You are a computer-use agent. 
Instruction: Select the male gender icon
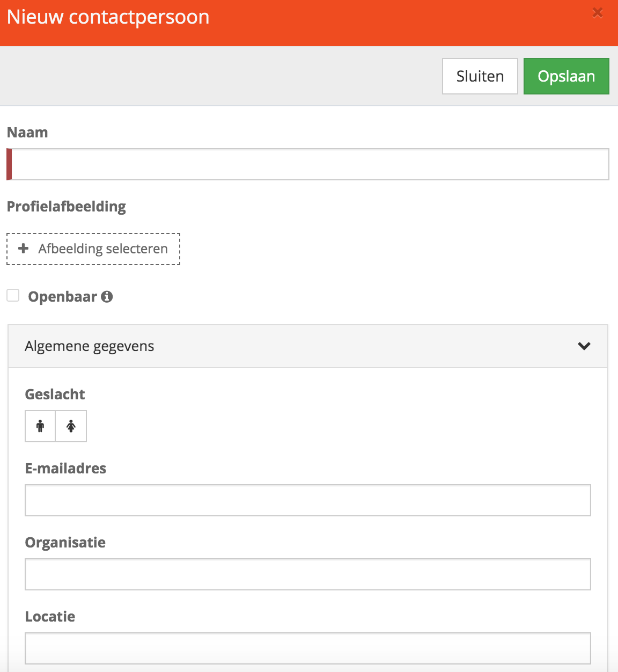click(40, 426)
